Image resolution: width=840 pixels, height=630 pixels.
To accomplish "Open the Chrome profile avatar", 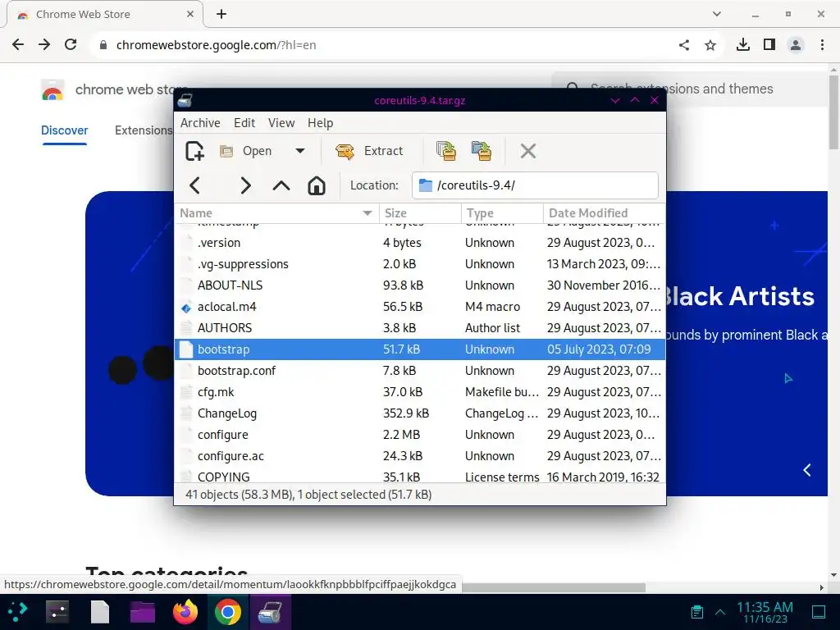I will coord(796,45).
